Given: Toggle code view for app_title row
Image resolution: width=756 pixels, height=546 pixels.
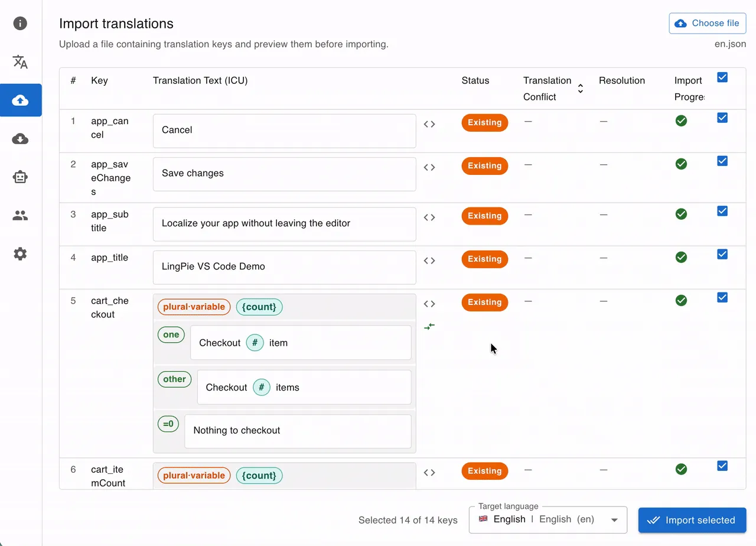Looking at the screenshot, I should pyautogui.click(x=429, y=261).
